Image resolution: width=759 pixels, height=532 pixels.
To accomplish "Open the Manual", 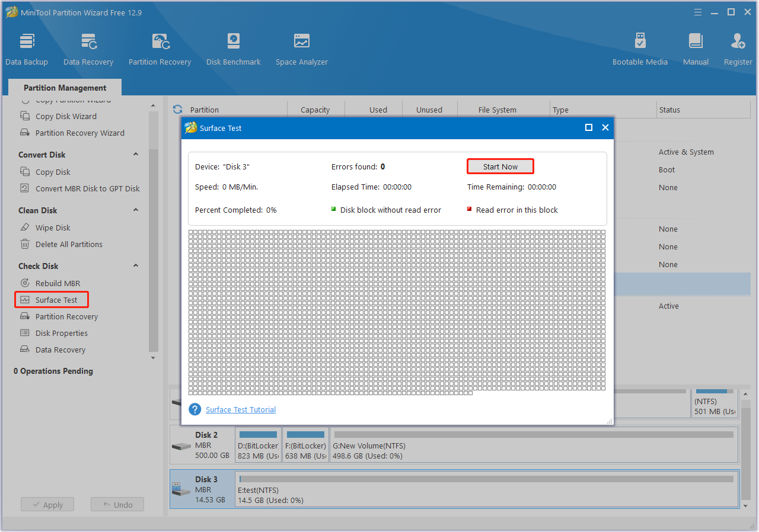I will [x=696, y=49].
